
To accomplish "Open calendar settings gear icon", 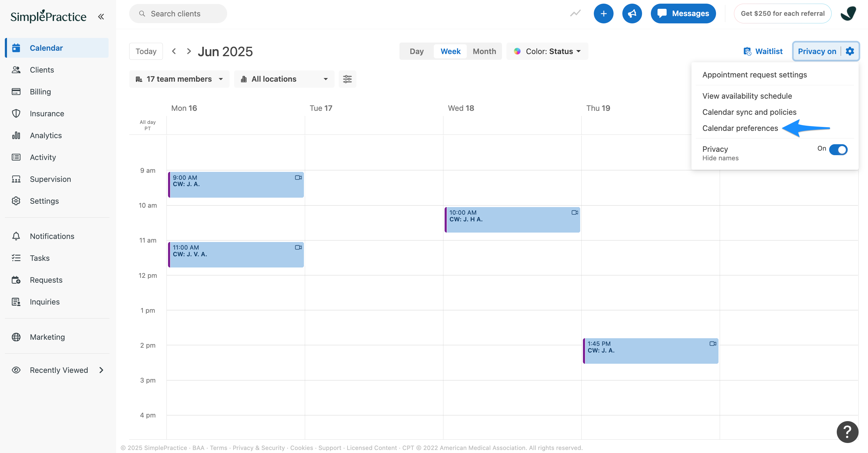I will pyautogui.click(x=850, y=51).
